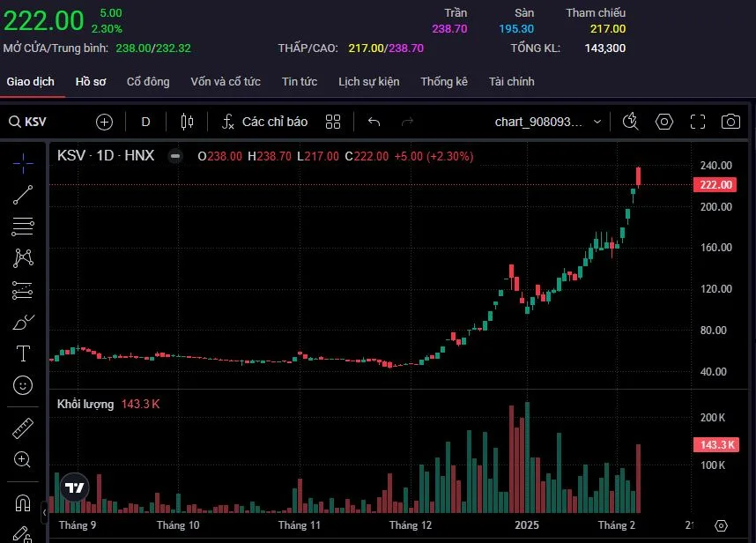Screen dimensions: 756x543
Task: Select the XABCD pattern tool
Action: pyautogui.click(x=23, y=258)
